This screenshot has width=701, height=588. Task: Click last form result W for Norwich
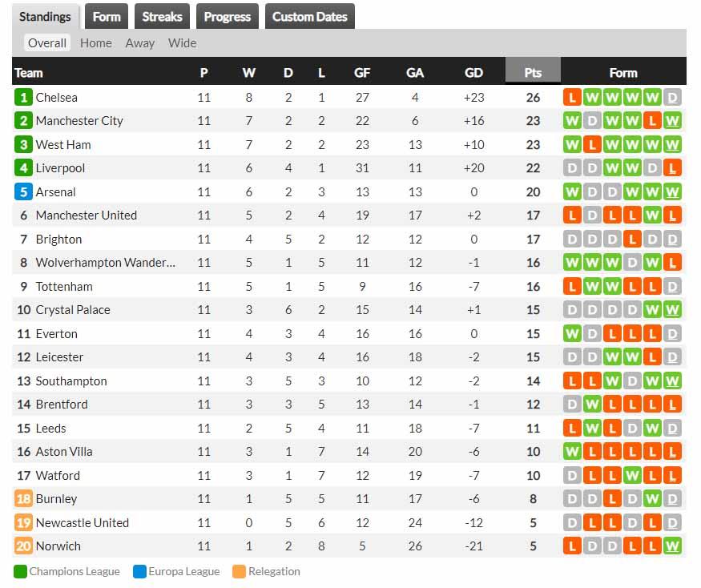tap(672, 546)
